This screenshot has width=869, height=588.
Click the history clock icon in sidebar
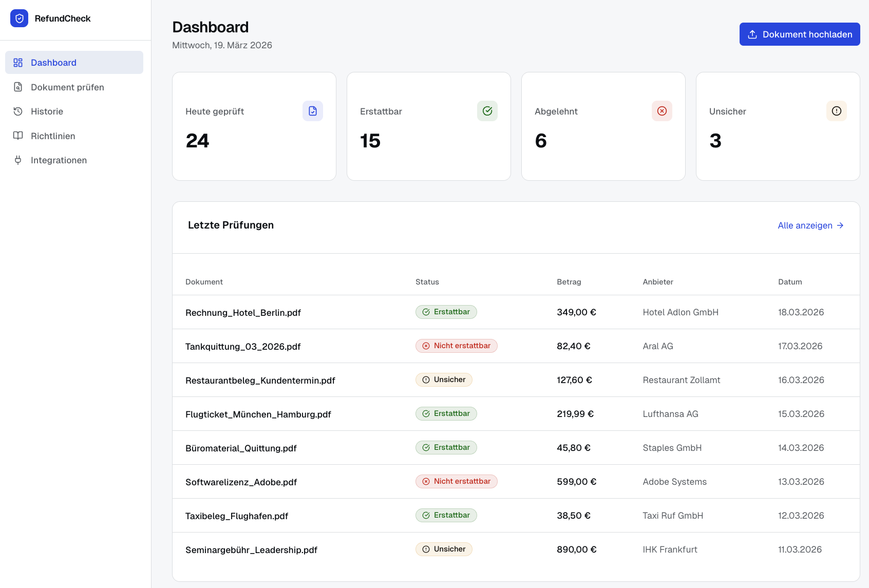coord(18,111)
